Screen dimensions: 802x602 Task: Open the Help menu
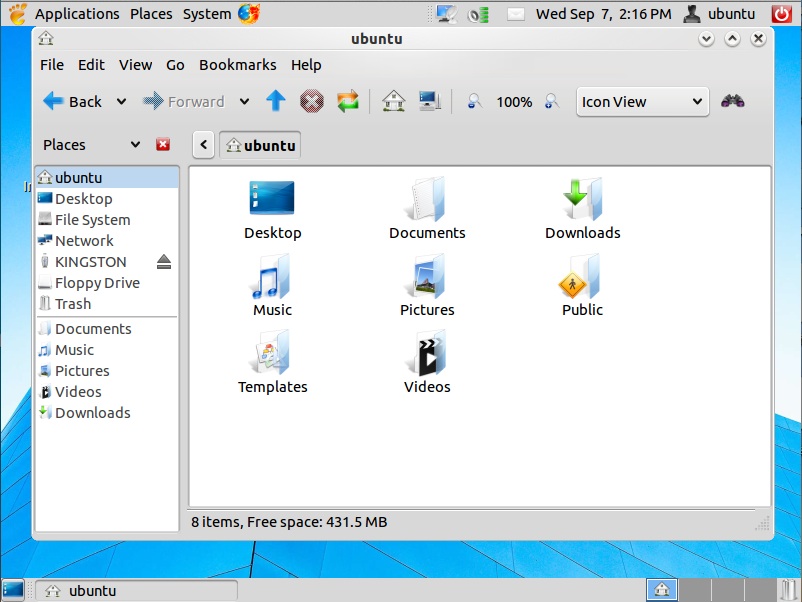point(306,65)
